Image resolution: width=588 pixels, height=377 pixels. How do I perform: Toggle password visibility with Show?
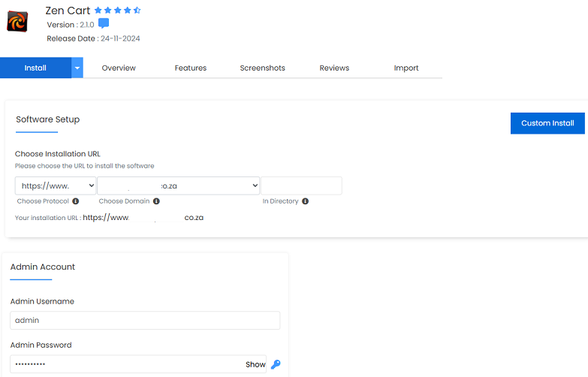coord(255,364)
